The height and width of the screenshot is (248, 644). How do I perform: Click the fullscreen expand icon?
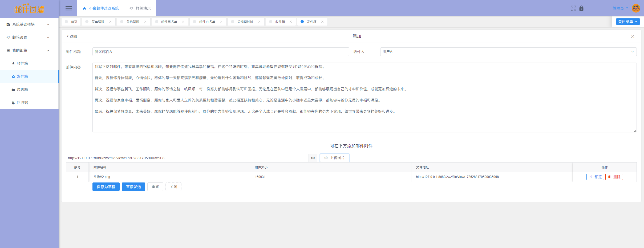[x=573, y=8]
